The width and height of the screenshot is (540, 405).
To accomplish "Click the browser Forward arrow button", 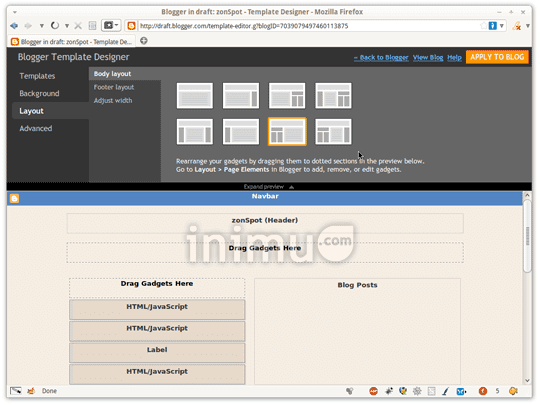I will pos(28,26).
